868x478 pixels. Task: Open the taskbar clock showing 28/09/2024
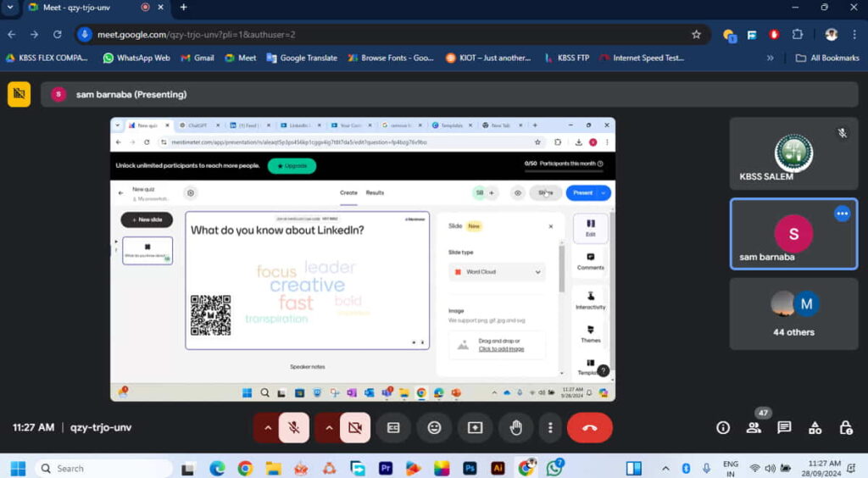click(821, 469)
